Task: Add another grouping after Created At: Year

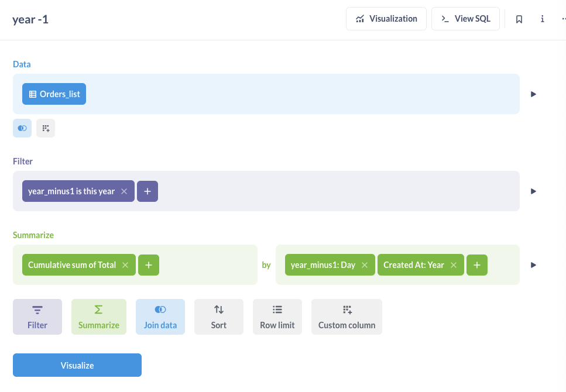Action: pyautogui.click(x=477, y=265)
